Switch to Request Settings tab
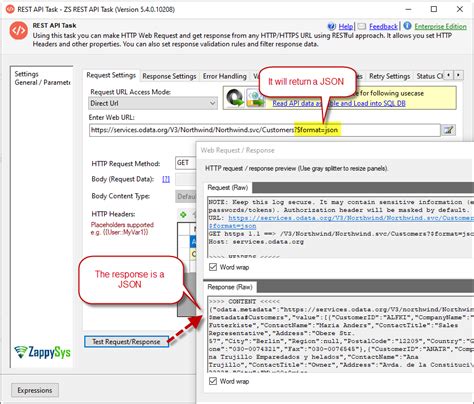The image size is (474, 404). pos(111,75)
